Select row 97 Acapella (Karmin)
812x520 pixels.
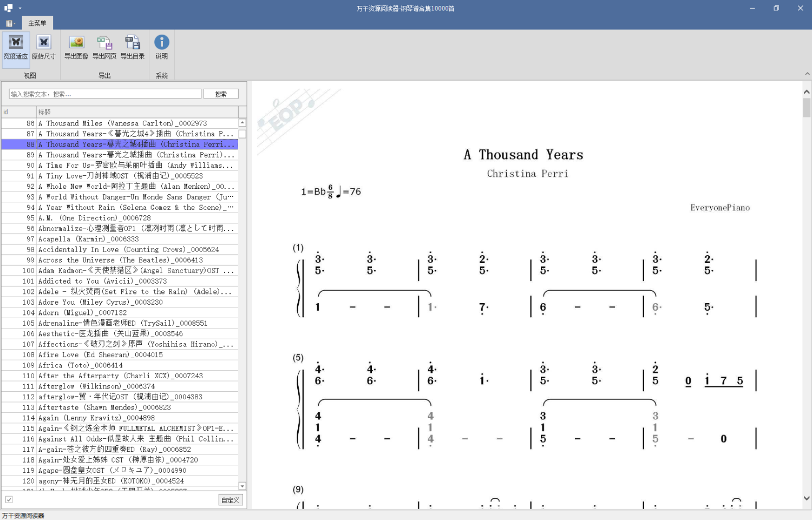[120, 239]
